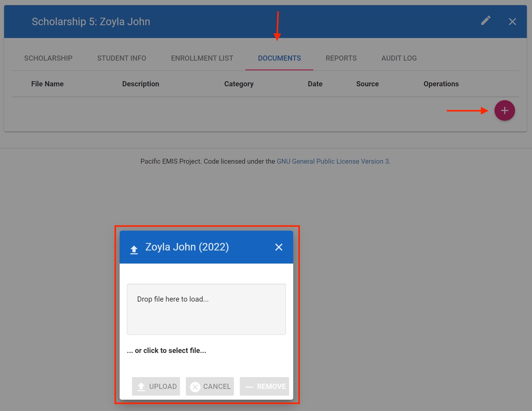532x411 pixels.
Task: Click the plus add document button
Action: 505,110
